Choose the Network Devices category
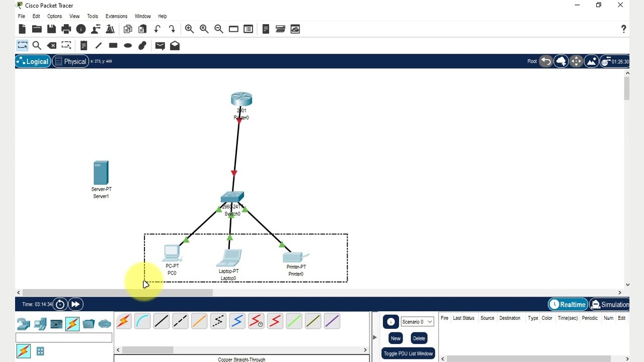 [23, 324]
